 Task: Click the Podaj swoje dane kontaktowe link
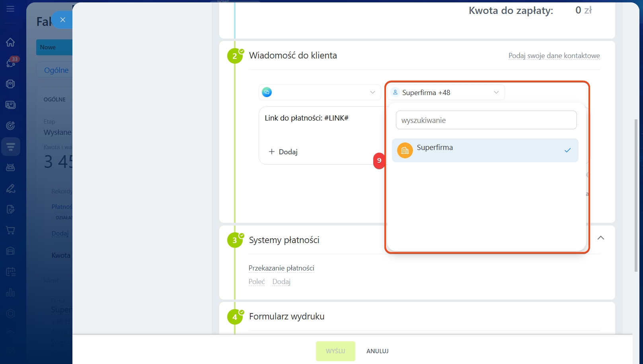pos(554,56)
